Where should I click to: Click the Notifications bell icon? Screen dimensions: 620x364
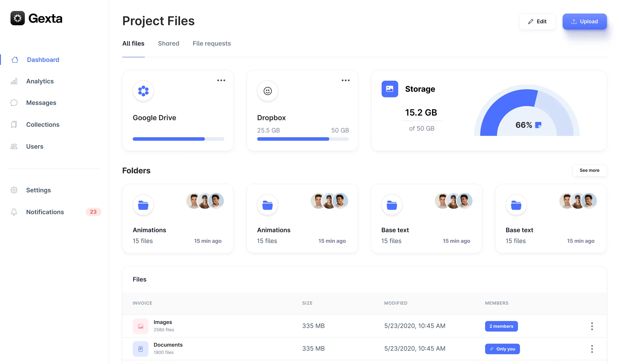coord(14,212)
